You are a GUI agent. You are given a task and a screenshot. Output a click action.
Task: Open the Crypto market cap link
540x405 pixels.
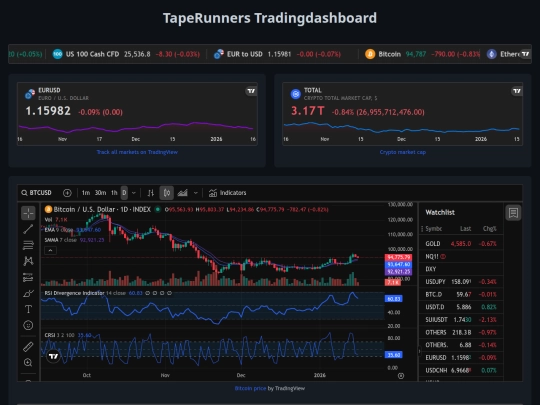pyautogui.click(x=403, y=152)
